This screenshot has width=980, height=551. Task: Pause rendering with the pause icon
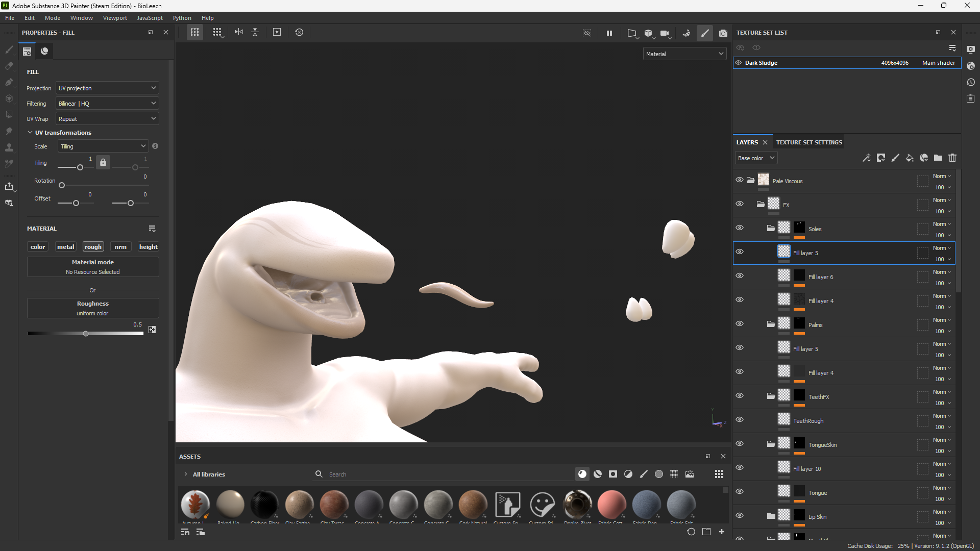tap(609, 33)
